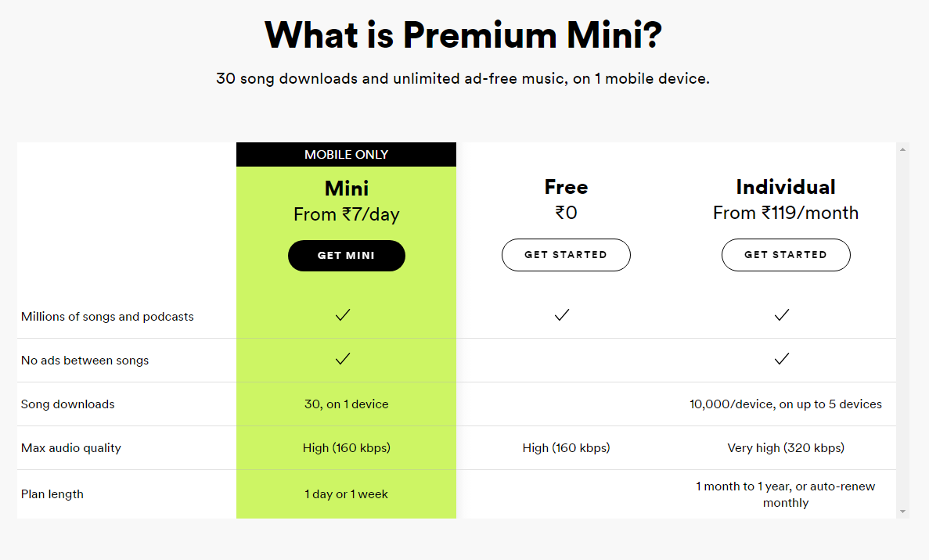Select the MOBILE ONLY banner

tap(346, 155)
